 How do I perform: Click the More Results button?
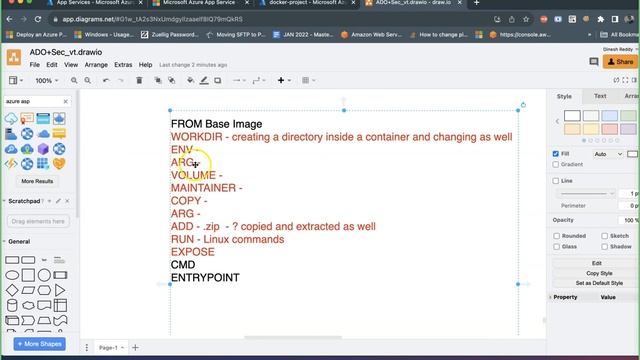[x=37, y=181]
